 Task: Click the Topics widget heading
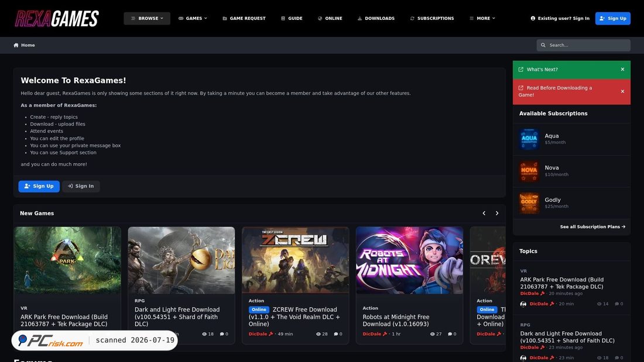[528, 251]
